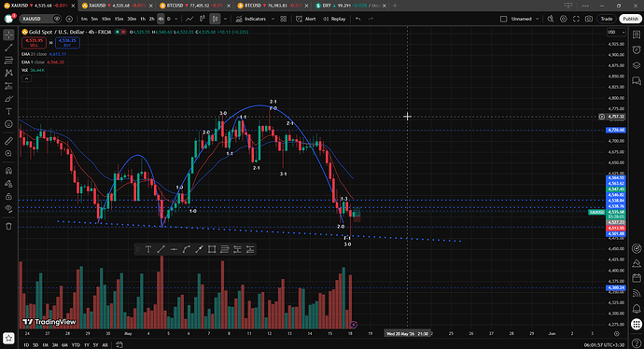Open the alerts clock panel
The height and width of the screenshot is (349, 644).
(x=637, y=49)
